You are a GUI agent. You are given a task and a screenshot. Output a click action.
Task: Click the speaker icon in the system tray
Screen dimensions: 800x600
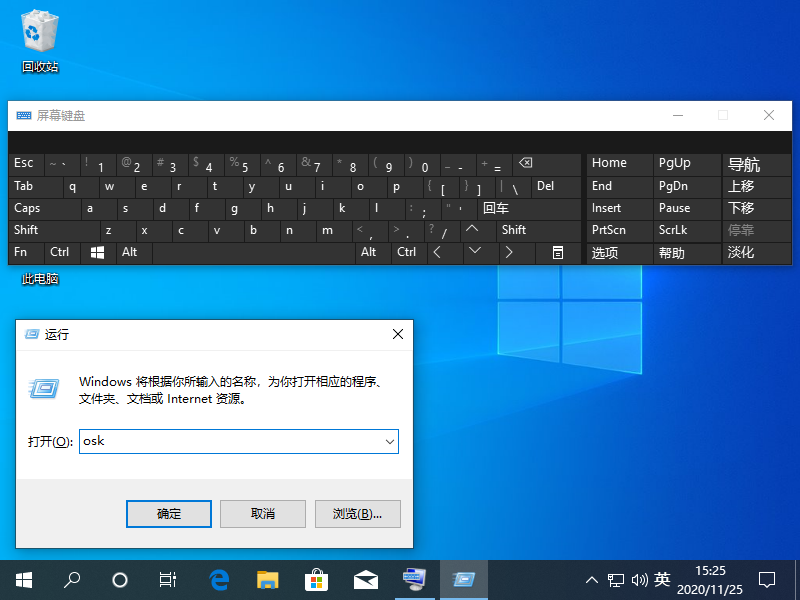[640, 580]
